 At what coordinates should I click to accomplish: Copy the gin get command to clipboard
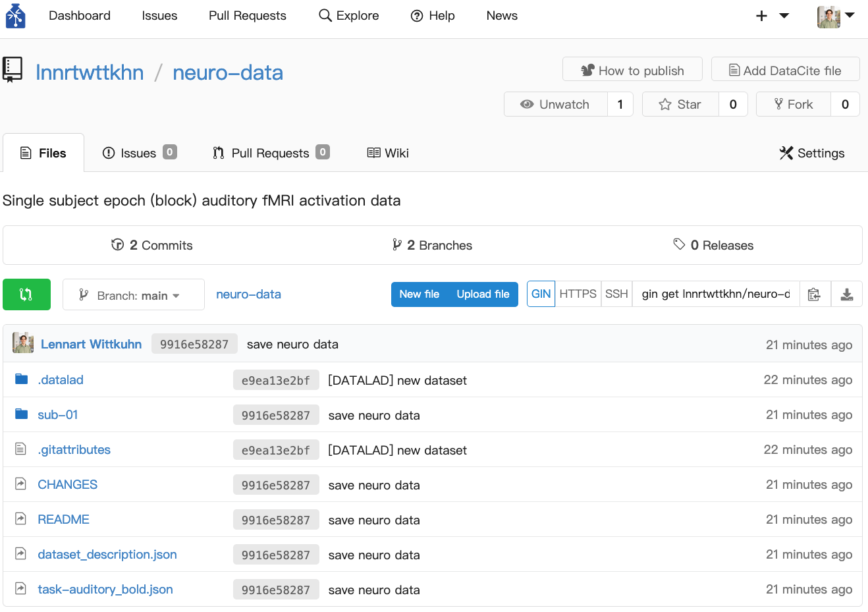tap(815, 294)
